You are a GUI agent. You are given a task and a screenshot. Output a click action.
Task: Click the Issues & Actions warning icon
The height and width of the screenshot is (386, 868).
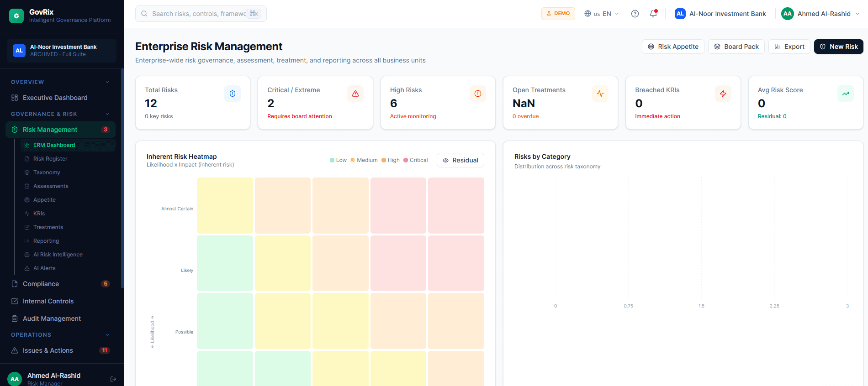point(15,350)
